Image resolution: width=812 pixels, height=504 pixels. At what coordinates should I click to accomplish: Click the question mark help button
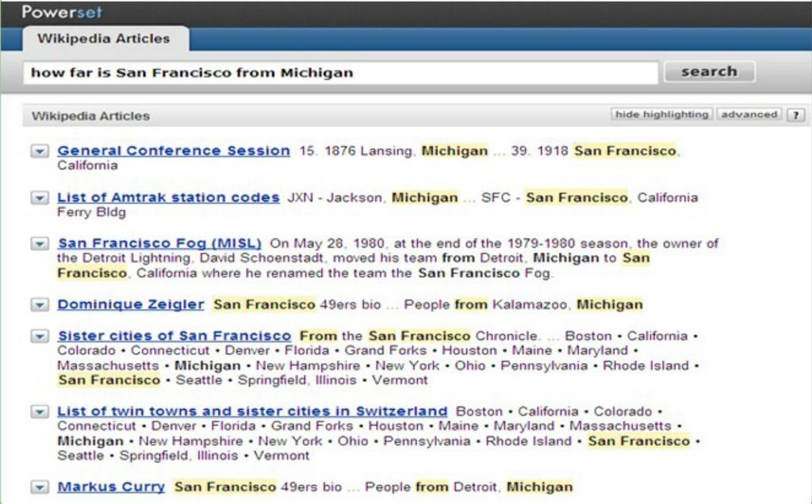tap(796, 115)
